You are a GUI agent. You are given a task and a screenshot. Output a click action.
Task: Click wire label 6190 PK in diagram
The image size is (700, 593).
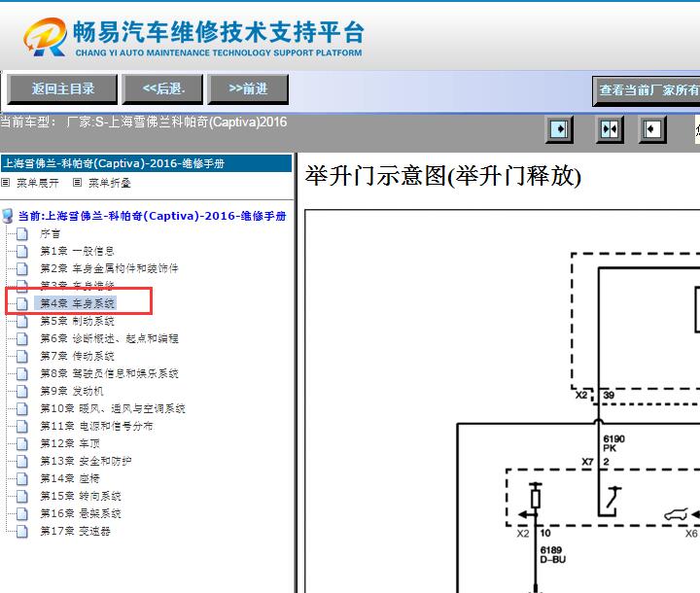(x=613, y=443)
